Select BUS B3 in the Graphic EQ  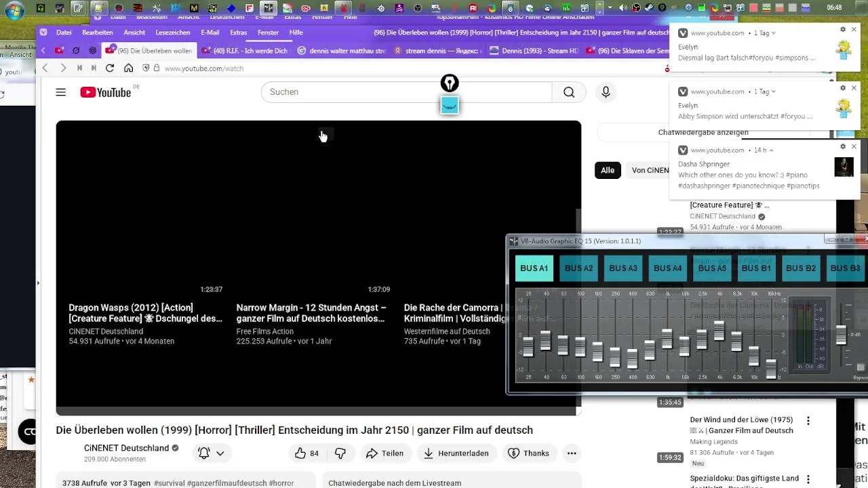pos(846,268)
